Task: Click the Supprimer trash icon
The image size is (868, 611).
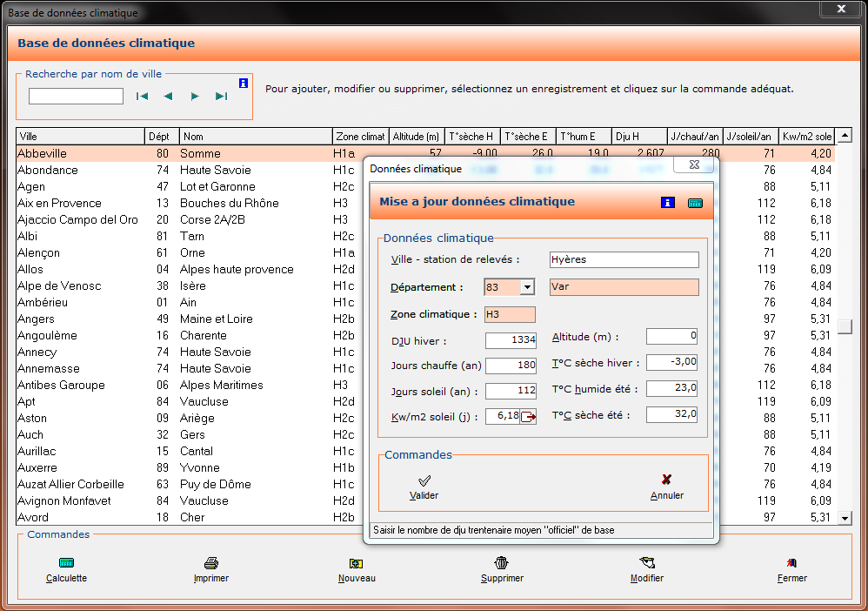Action: coord(502,563)
